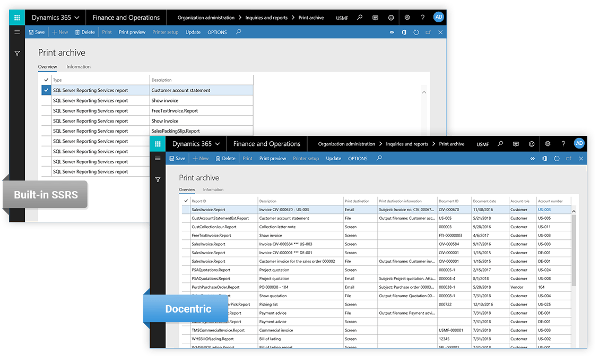This screenshot has height=364, width=599.
Task: Click action bar search icon in Built-in SSRS window
Action: coord(238,32)
